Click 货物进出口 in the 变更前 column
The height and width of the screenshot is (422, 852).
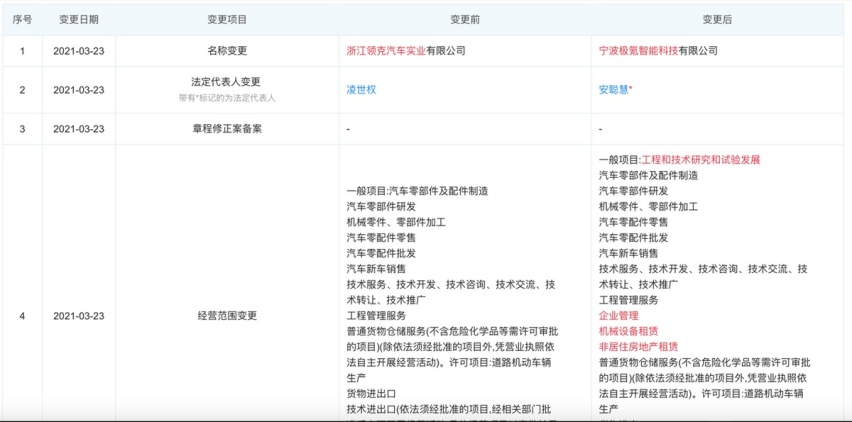[371, 393]
